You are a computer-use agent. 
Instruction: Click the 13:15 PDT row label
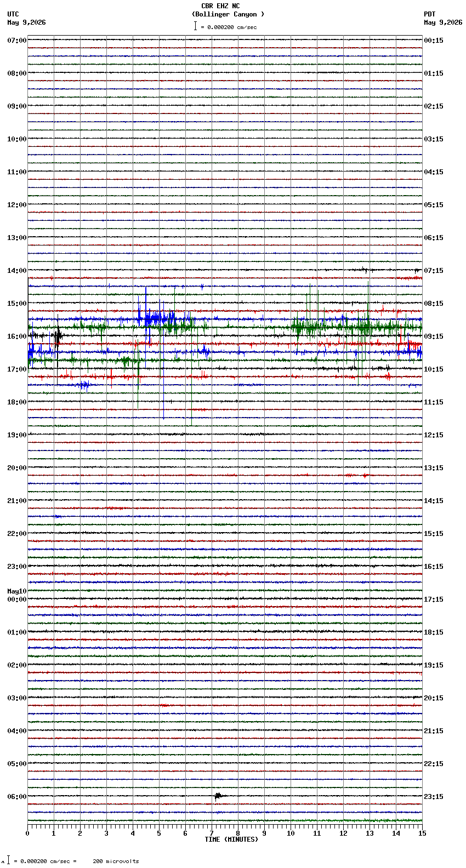pos(434,468)
